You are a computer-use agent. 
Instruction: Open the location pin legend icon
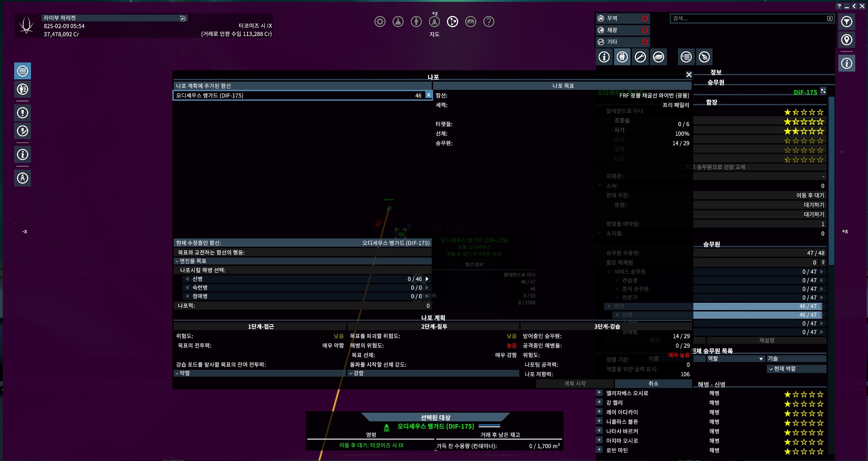tap(847, 40)
